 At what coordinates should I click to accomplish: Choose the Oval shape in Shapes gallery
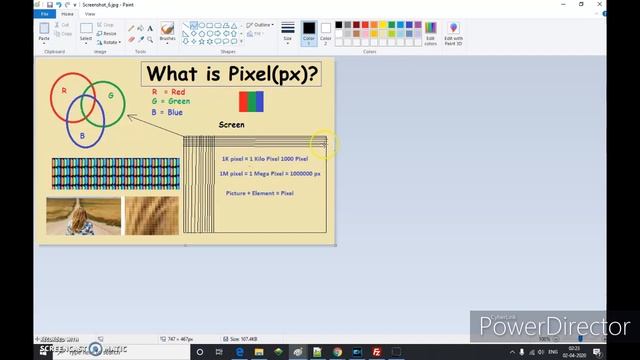tap(202, 25)
